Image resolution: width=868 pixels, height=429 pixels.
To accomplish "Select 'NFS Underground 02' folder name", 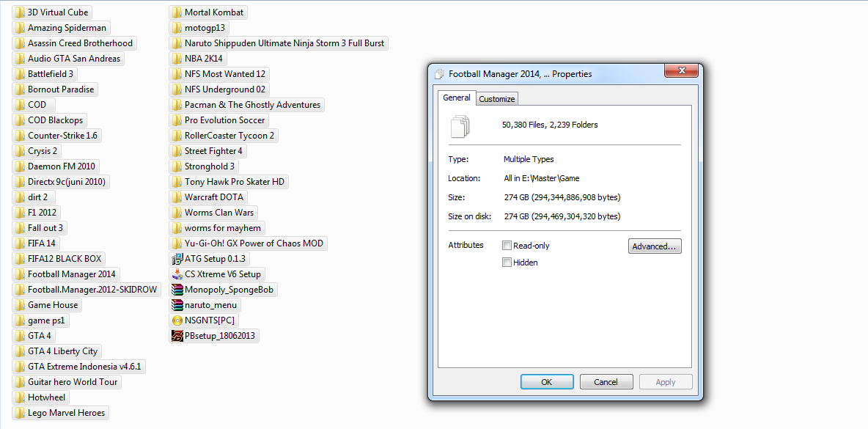I will [225, 89].
